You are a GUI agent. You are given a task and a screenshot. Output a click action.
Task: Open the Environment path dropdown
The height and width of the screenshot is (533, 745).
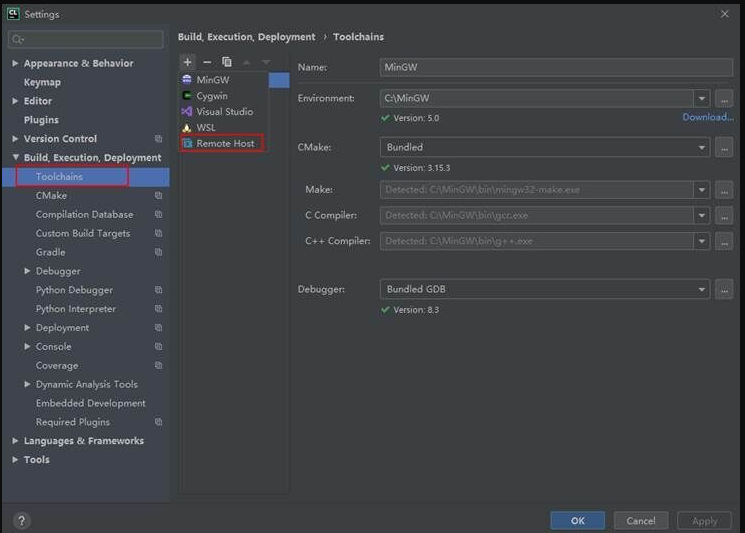[x=702, y=98]
